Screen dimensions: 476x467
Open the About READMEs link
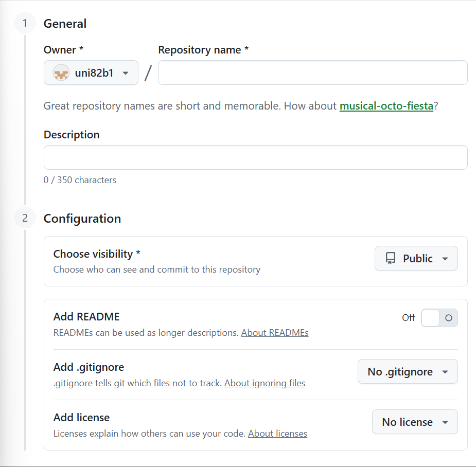coord(275,333)
